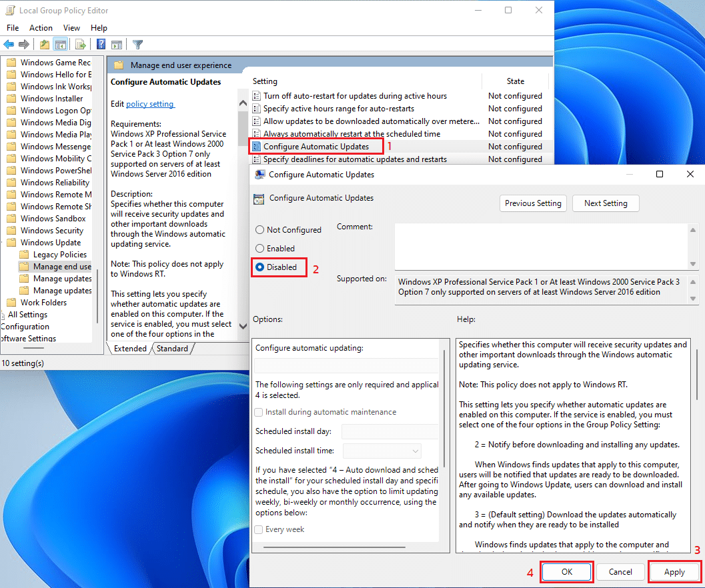Viewport: 705px width, 588px height.
Task: Open Help via the question mark icon
Action: (x=101, y=44)
